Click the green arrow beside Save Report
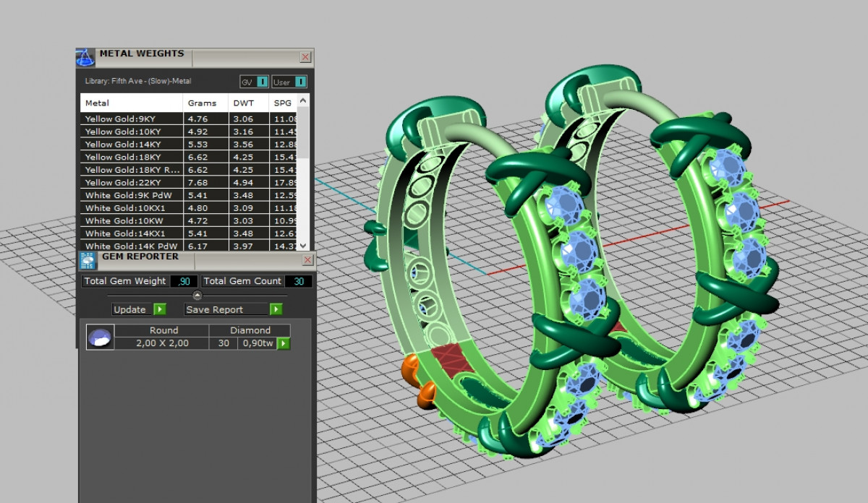 (x=276, y=309)
